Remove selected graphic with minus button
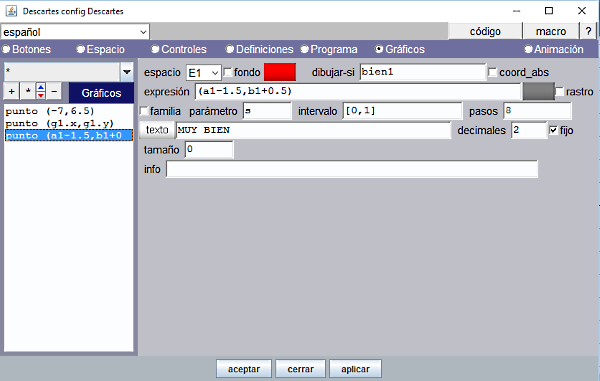This screenshot has height=381, width=600. pos(54,92)
